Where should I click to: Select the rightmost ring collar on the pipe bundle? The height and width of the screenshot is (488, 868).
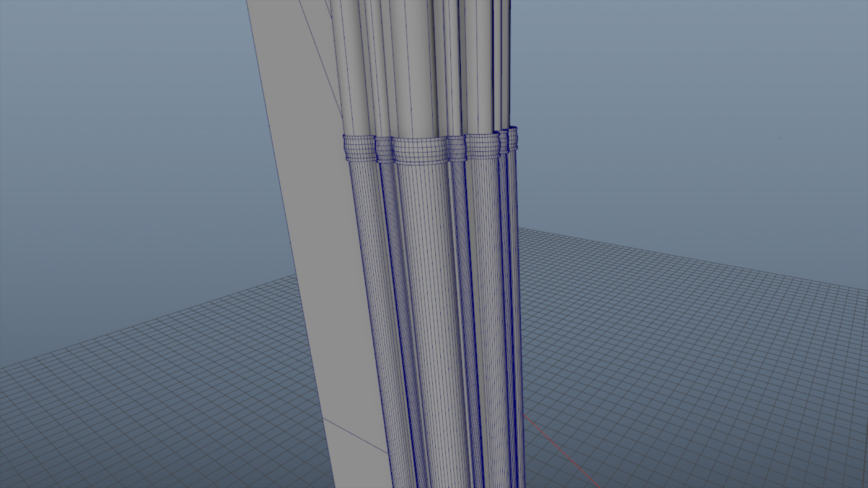tap(513, 139)
